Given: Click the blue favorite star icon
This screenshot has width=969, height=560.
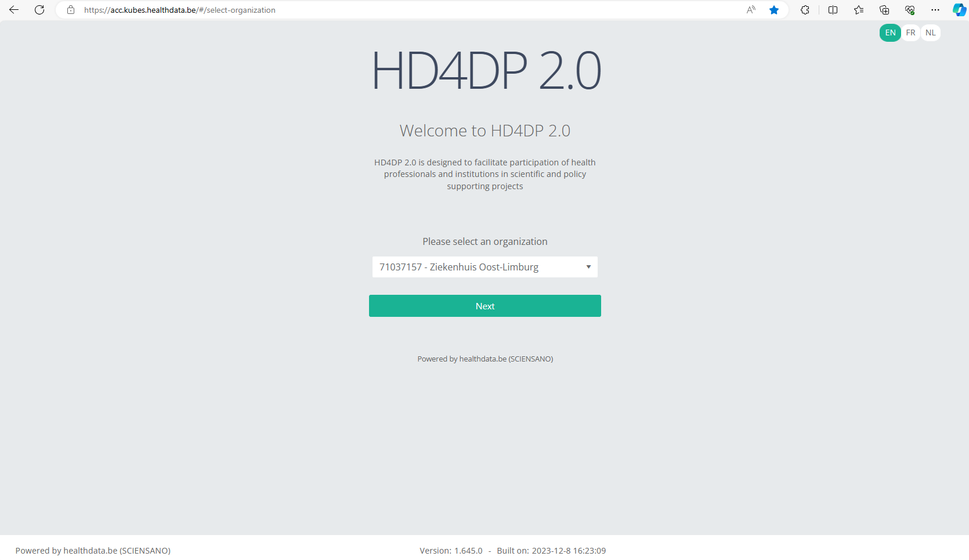Looking at the screenshot, I should 774,10.
